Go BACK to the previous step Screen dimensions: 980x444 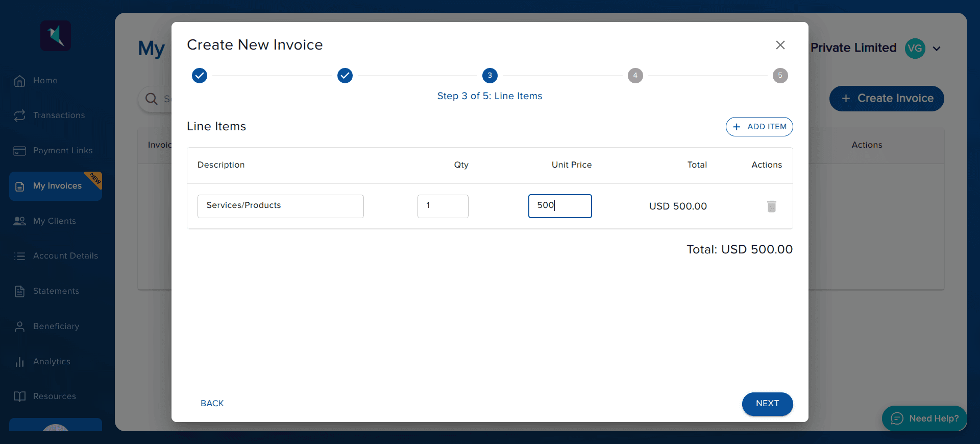[x=212, y=404]
